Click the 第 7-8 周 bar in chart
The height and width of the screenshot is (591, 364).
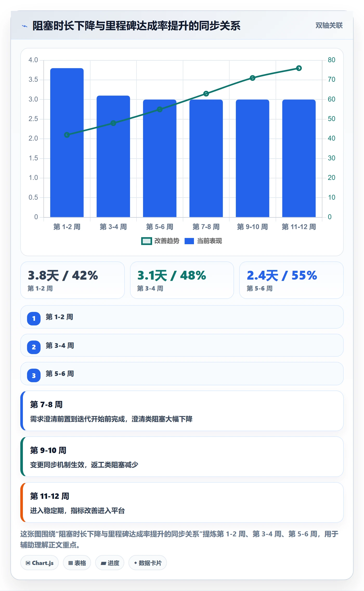(206, 158)
